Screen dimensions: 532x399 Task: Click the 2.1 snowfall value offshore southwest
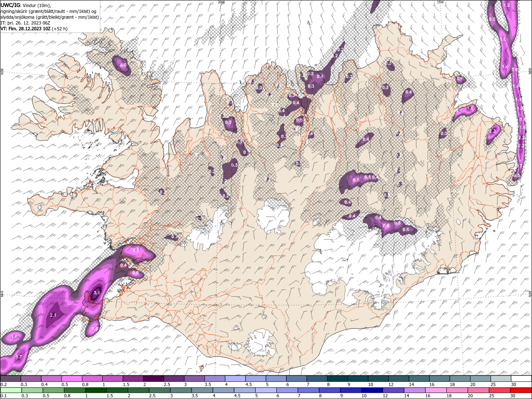click(53, 315)
